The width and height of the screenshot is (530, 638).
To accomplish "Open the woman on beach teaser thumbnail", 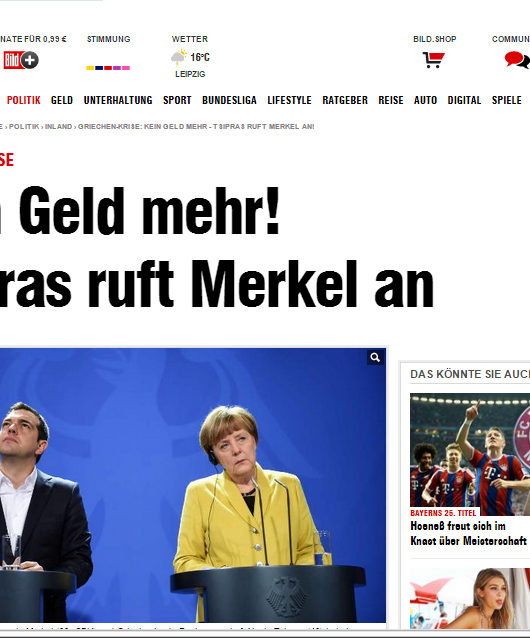I will click(x=470, y=598).
